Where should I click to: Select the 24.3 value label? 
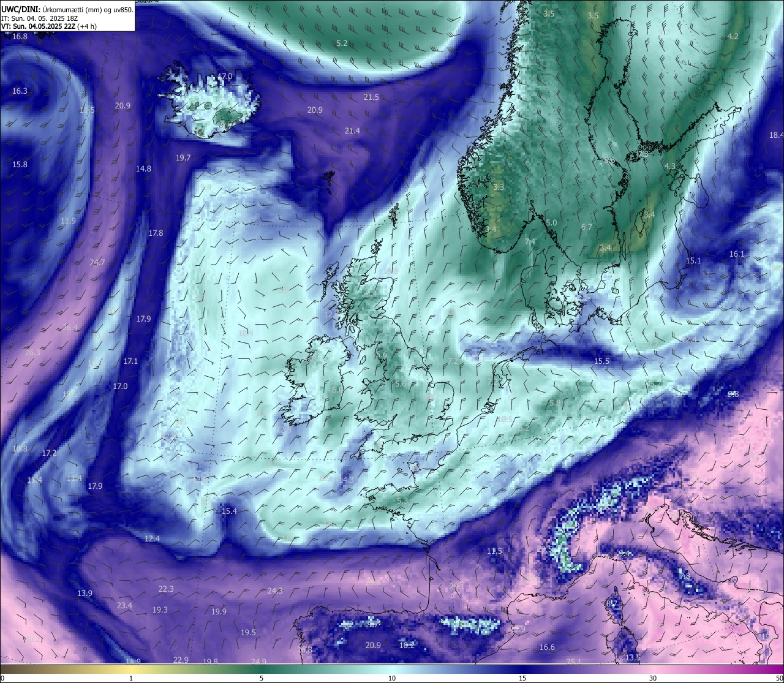275,591
